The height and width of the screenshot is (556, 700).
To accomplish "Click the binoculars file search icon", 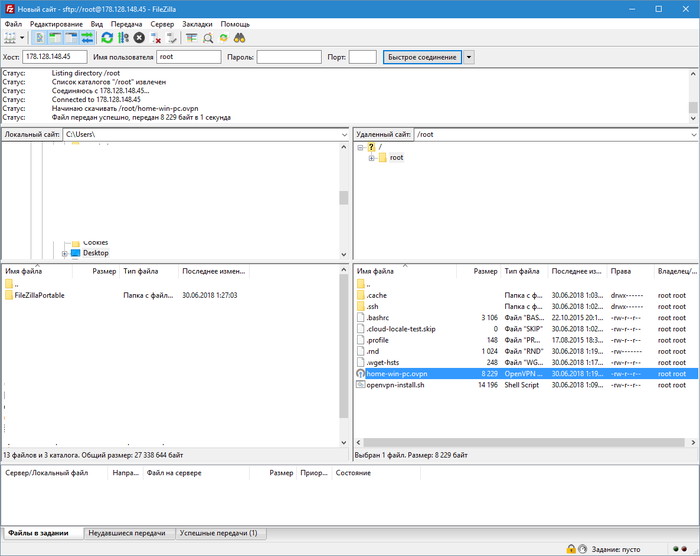I will (240, 37).
